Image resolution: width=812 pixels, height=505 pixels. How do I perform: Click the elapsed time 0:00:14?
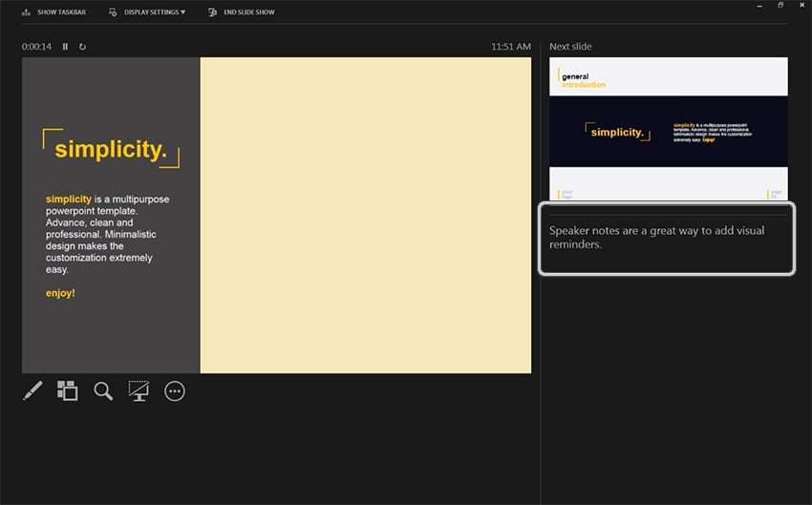(36, 47)
